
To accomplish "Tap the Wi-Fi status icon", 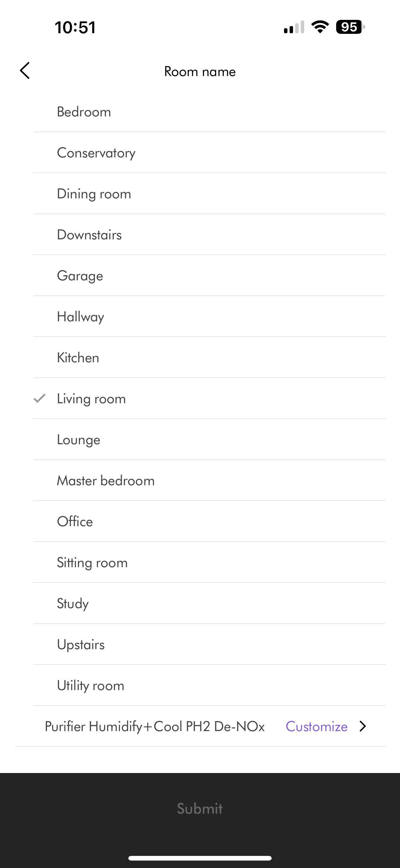I will click(x=320, y=27).
